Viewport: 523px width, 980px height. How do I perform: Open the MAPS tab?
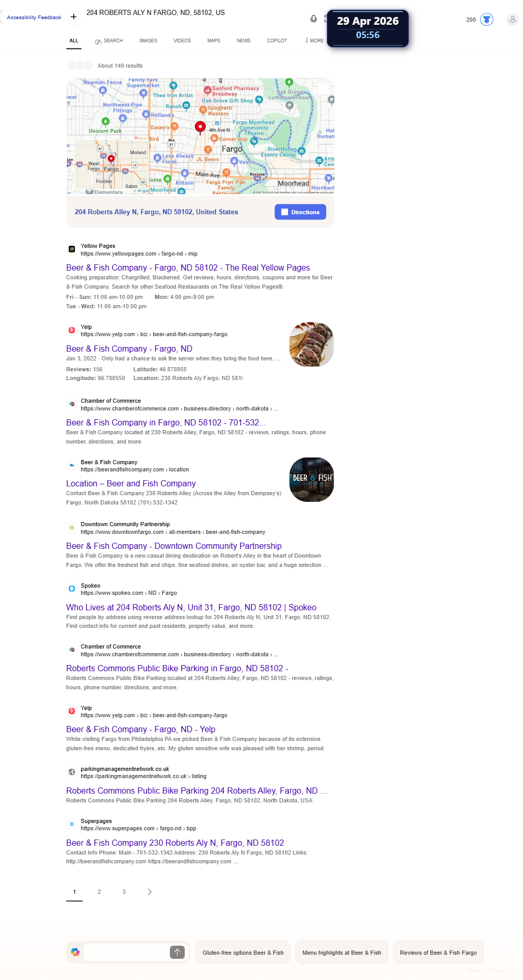point(214,41)
